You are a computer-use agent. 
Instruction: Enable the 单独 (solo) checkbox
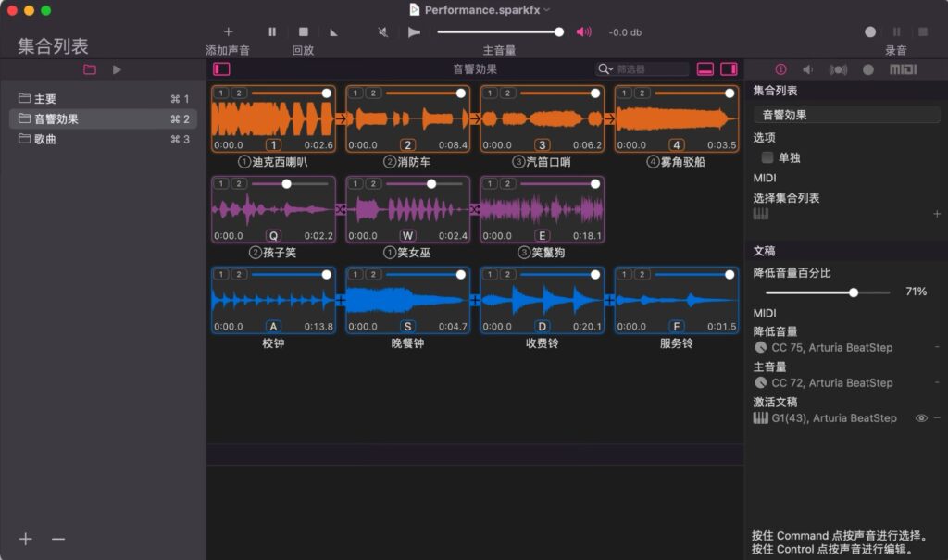coord(767,157)
